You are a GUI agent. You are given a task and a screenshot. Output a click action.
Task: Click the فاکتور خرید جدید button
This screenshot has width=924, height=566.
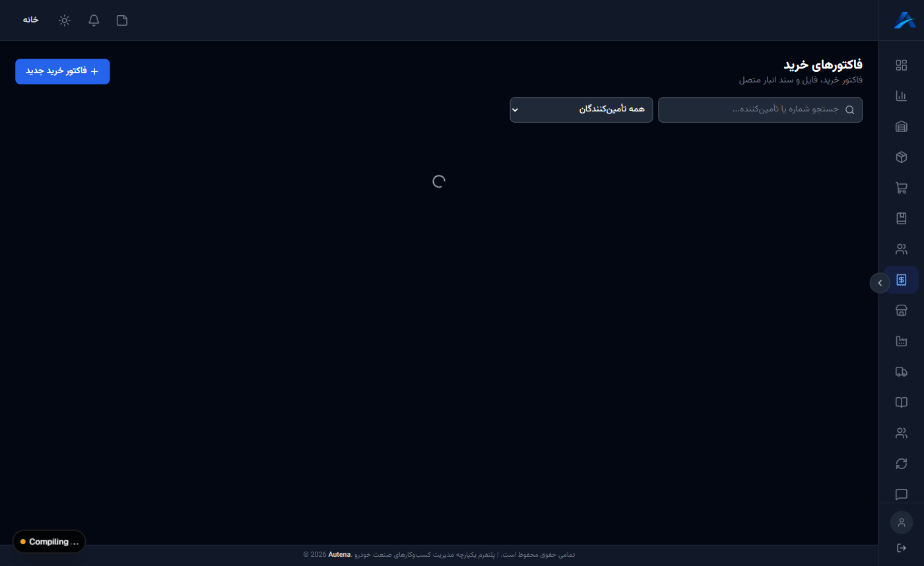(63, 71)
